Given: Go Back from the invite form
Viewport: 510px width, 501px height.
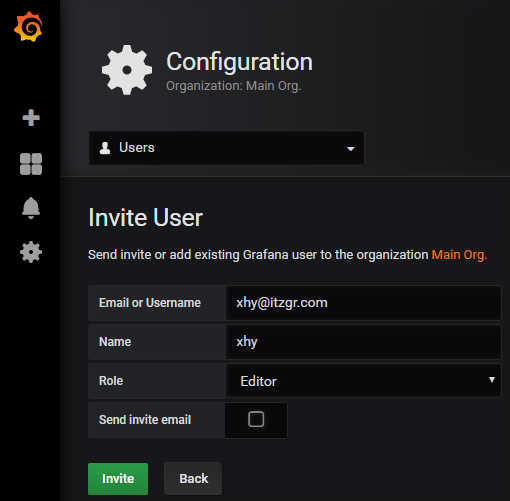Looking at the screenshot, I should 193,479.
